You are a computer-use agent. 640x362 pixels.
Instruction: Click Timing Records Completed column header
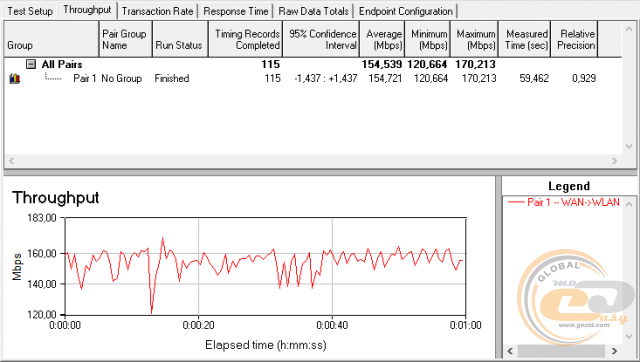point(245,39)
